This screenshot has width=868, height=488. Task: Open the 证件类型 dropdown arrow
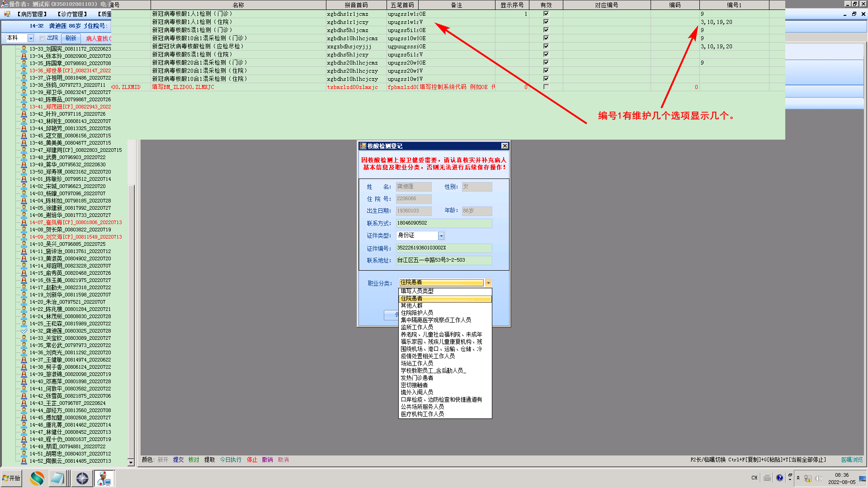point(441,236)
